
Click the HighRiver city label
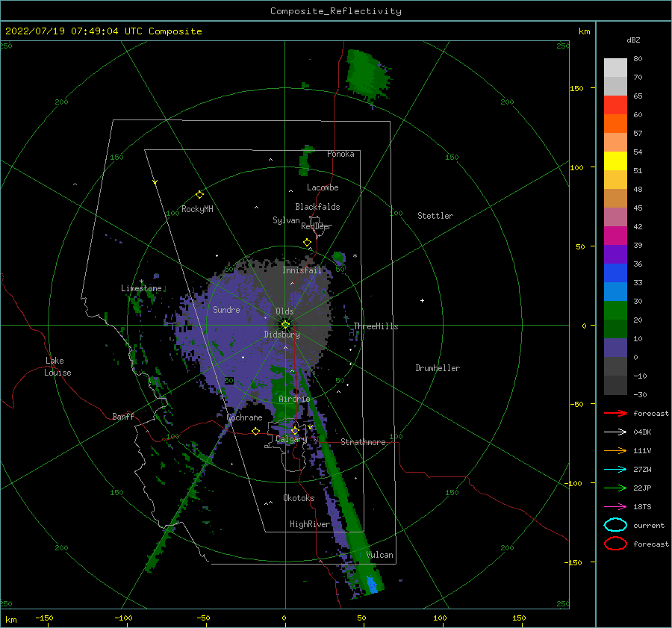[x=310, y=524]
